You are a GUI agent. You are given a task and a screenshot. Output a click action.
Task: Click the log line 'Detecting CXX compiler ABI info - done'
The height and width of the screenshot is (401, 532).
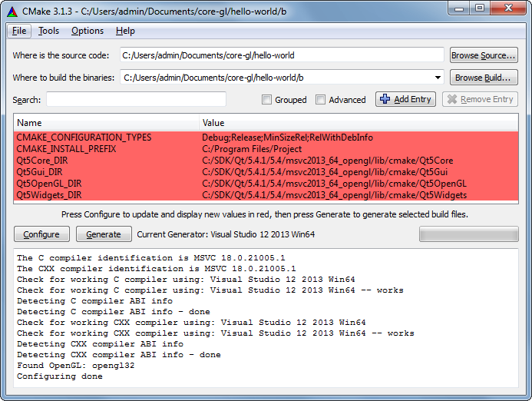point(119,354)
